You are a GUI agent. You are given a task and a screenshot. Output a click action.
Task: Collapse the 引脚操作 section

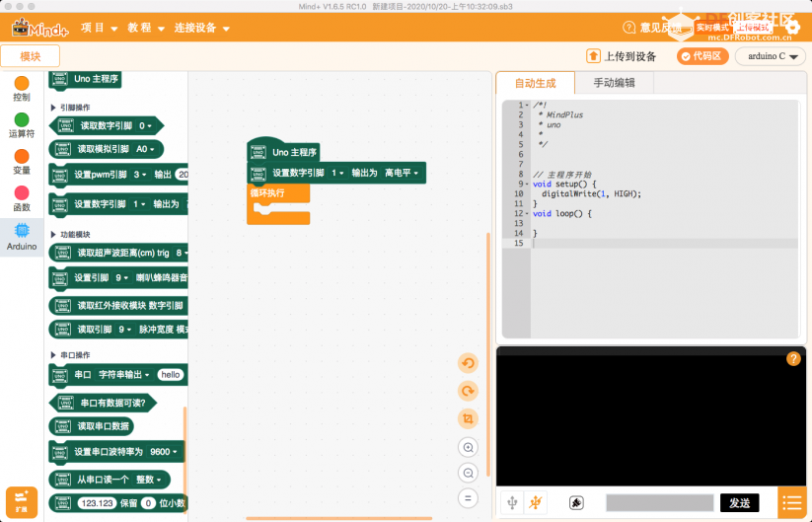click(53, 108)
